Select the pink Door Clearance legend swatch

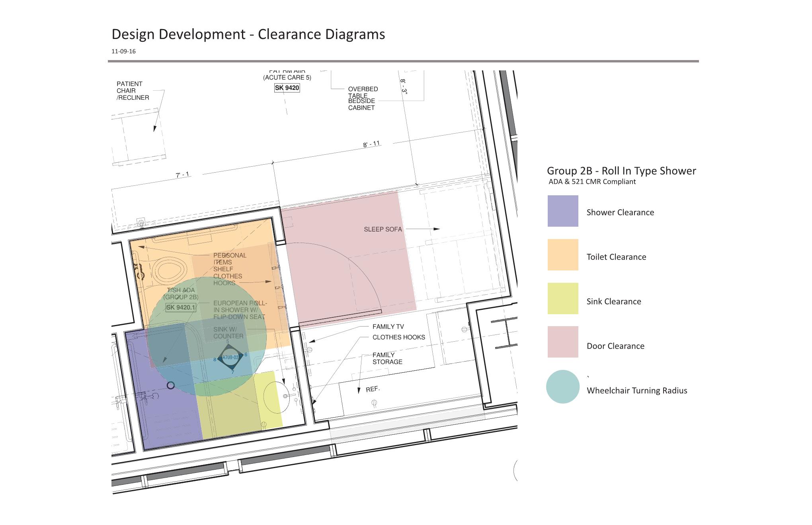point(562,342)
